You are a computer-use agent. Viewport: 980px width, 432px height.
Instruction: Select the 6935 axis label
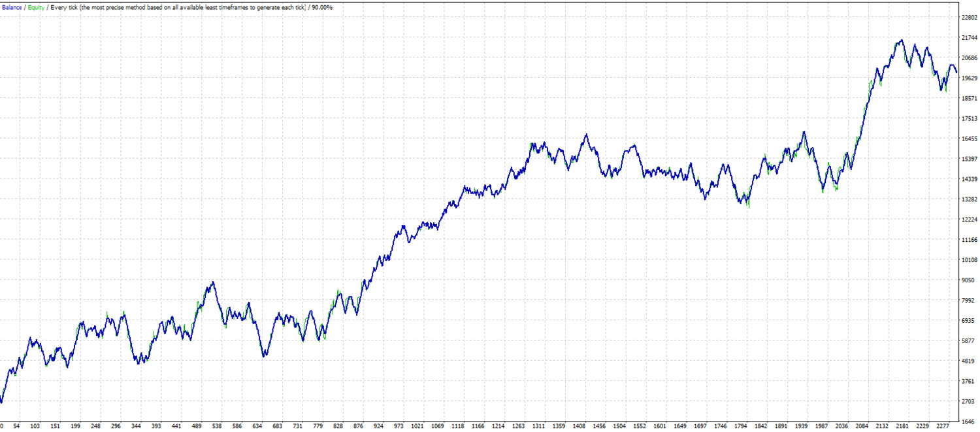968,321
